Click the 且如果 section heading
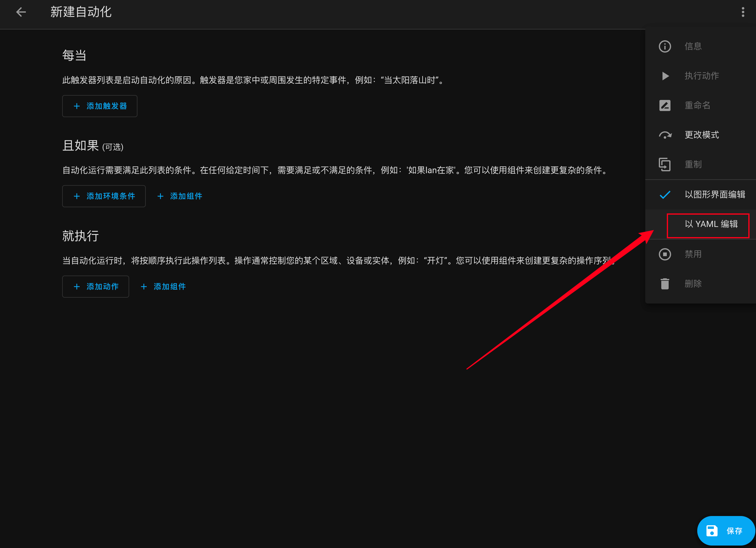 tap(80, 146)
